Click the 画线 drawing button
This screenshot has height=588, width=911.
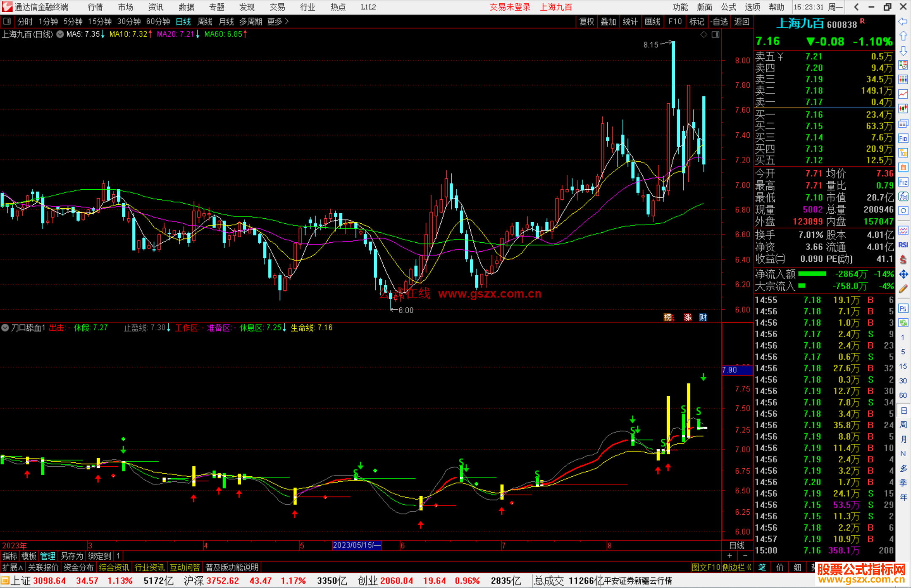(652, 21)
